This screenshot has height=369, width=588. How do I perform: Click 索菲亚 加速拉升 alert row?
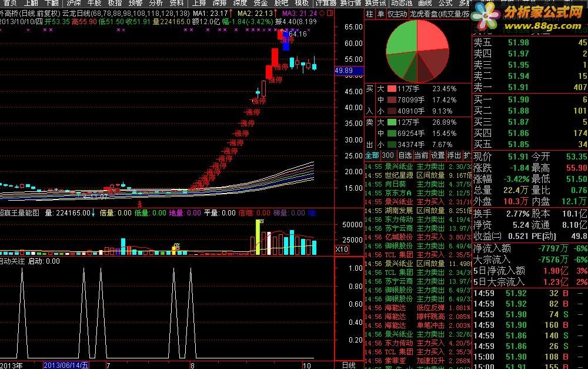coord(417,361)
